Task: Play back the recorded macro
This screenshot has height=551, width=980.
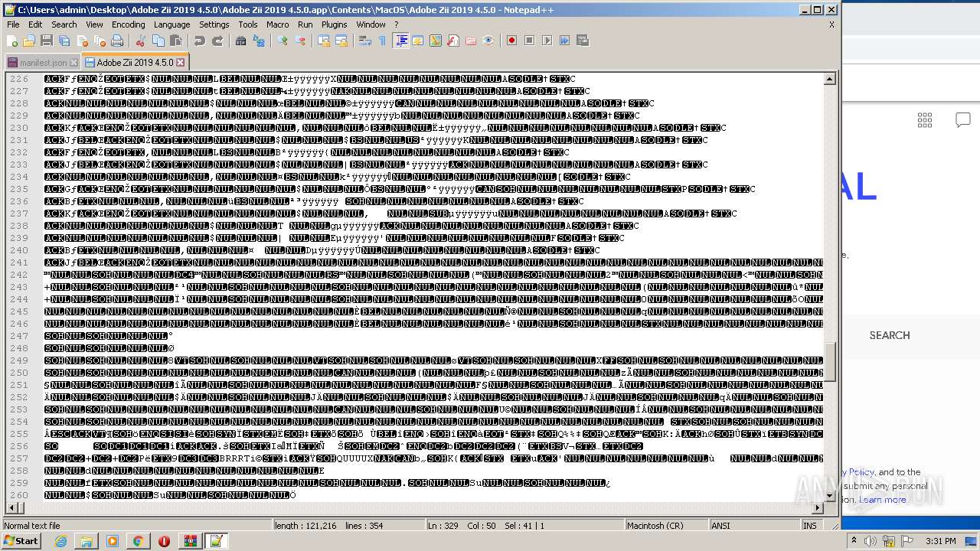Action: (x=547, y=41)
